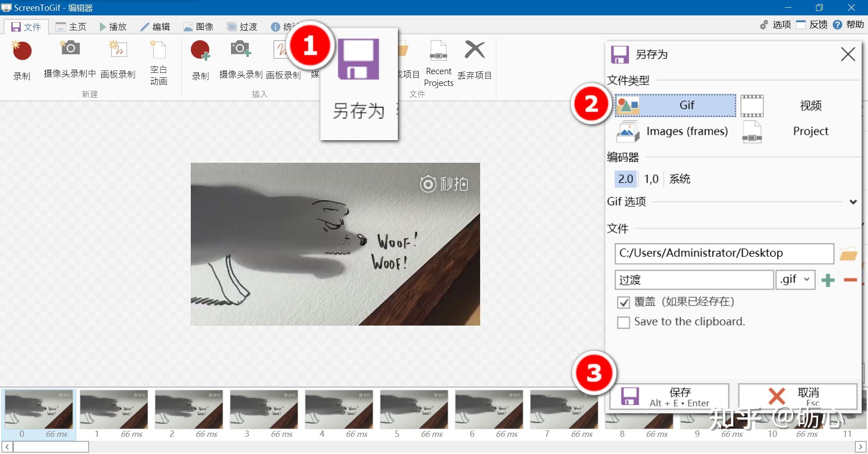The width and height of the screenshot is (868, 454).
Task: Open the File ribbon tab
Action: point(26,27)
